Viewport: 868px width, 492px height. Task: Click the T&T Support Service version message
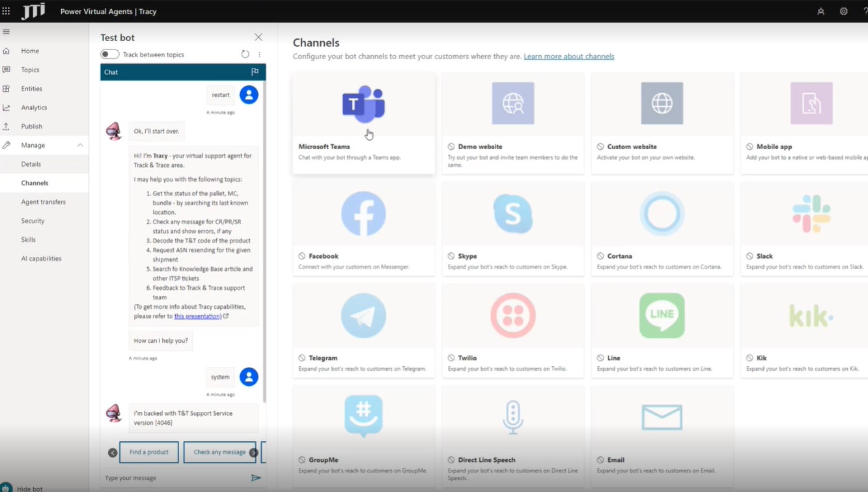point(193,418)
